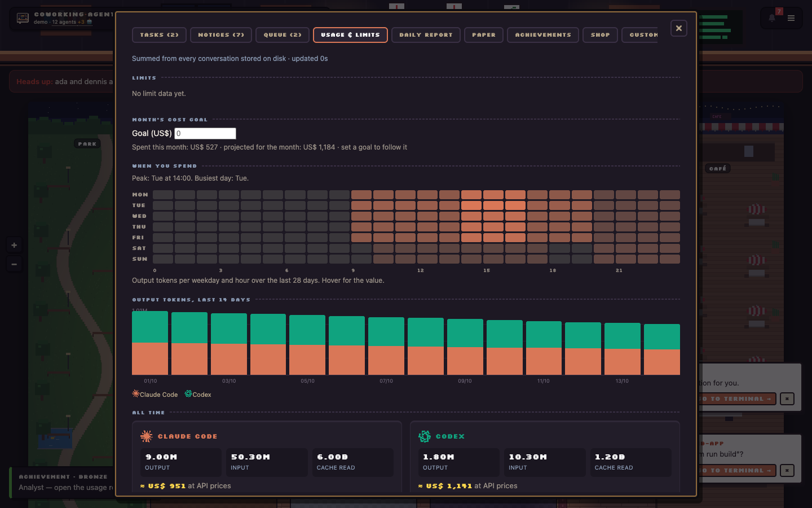Screen dimensions: 812x508
Task: Click the Sunday 23:00 heatmap cell
Action: [x=670, y=259]
